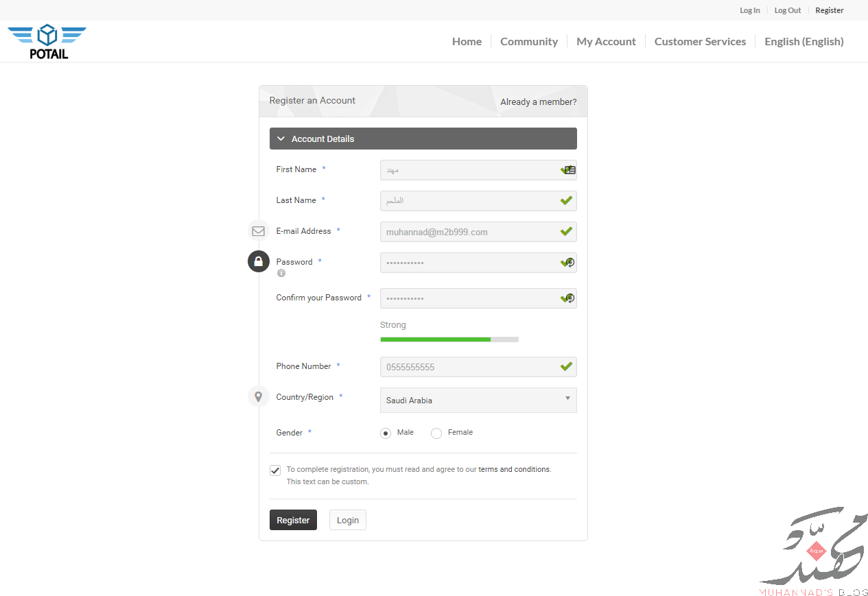The height and width of the screenshot is (596, 868).
Task: Click the Gender field label
Action: coord(290,433)
